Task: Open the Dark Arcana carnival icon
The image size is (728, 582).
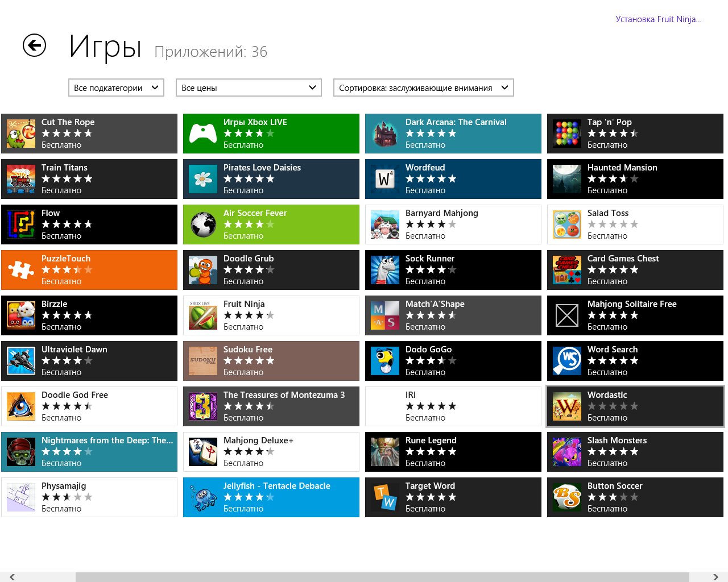Action: [x=385, y=134]
